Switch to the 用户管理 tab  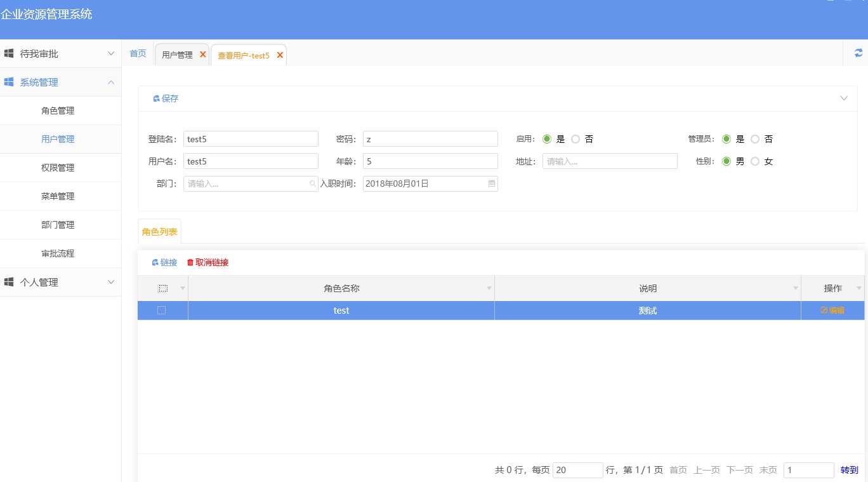(x=177, y=55)
